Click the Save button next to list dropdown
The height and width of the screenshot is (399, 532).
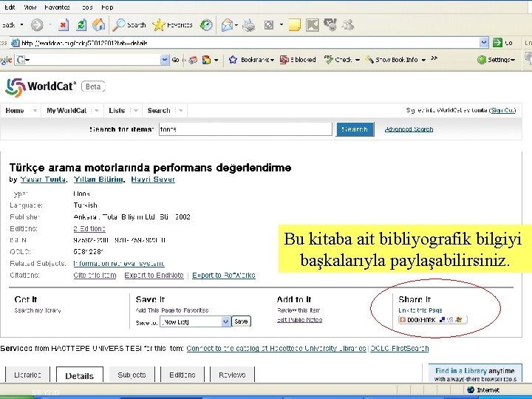click(241, 321)
